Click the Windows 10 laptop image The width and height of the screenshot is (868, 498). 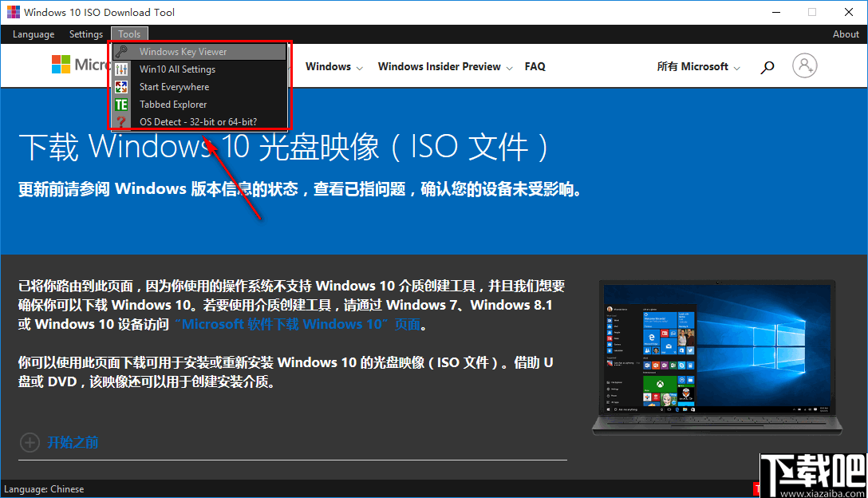pos(717,358)
